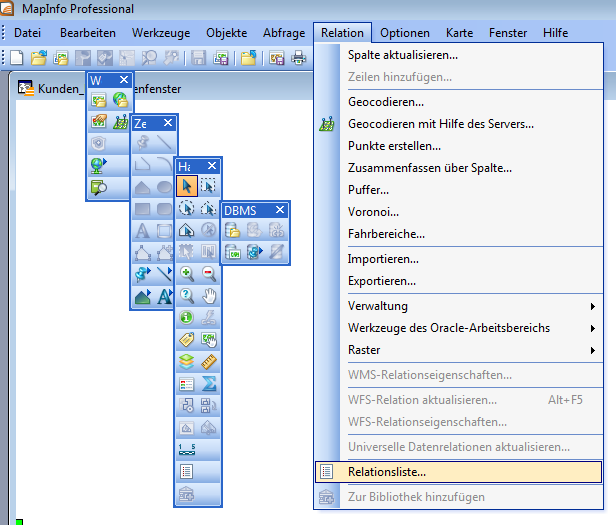This screenshot has width=616, height=525.
Task: Choose the Zoom In magnifier tool
Action: pyautogui.click(x=187, y=274)
